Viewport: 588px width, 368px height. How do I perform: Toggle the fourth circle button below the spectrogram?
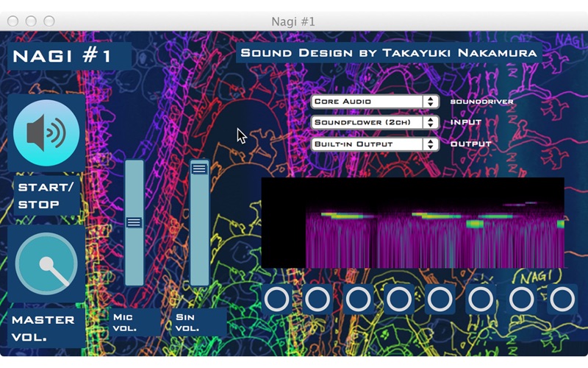(399, 300)
